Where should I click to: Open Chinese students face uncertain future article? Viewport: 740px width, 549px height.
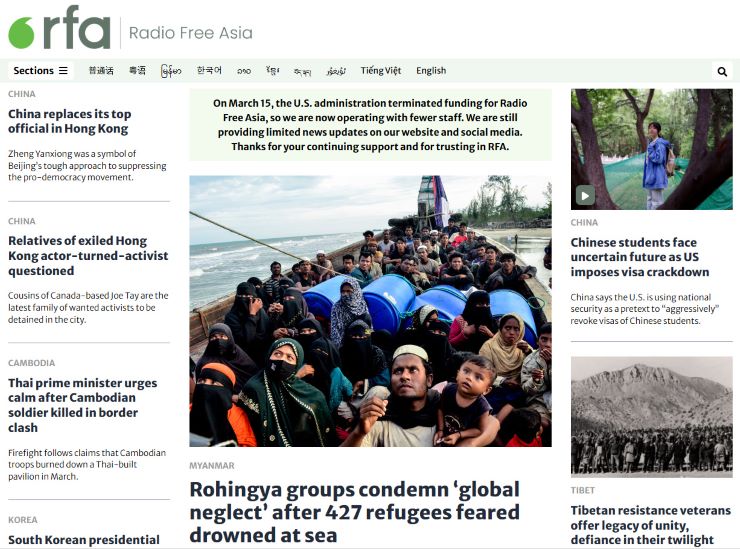[x=640, y=257]
